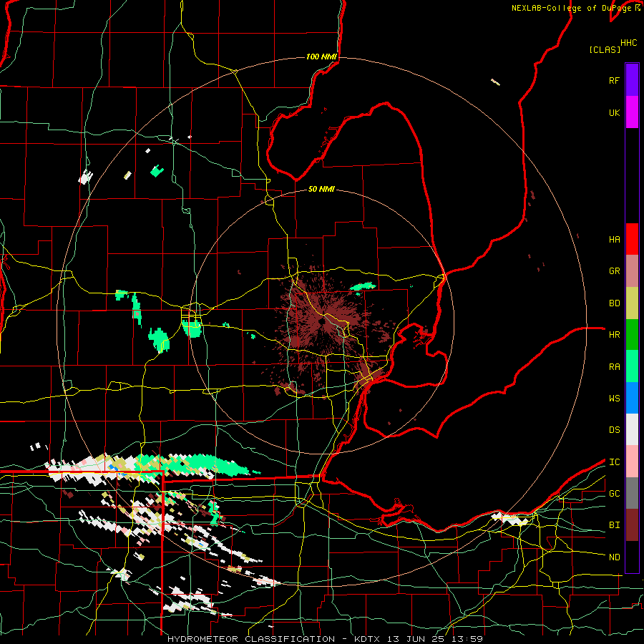Click the 'RA' legend label
Screen dimensions: 644x644
614,367
